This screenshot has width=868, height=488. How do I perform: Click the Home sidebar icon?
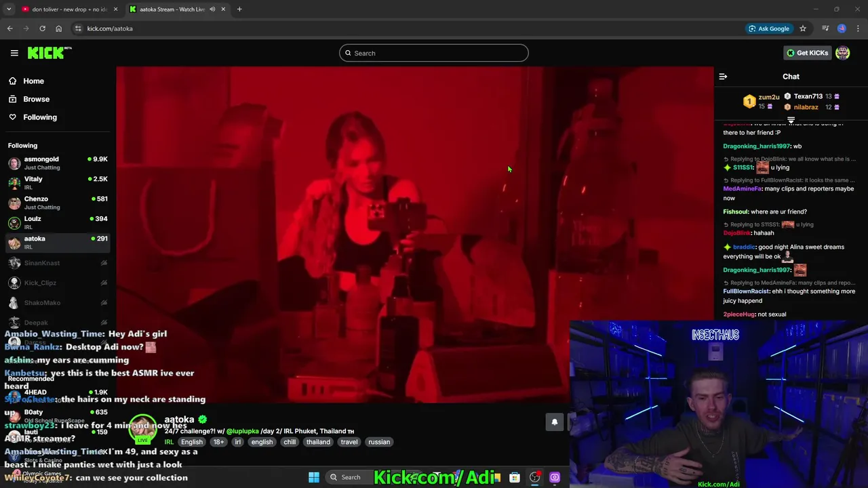coord(13,81)
